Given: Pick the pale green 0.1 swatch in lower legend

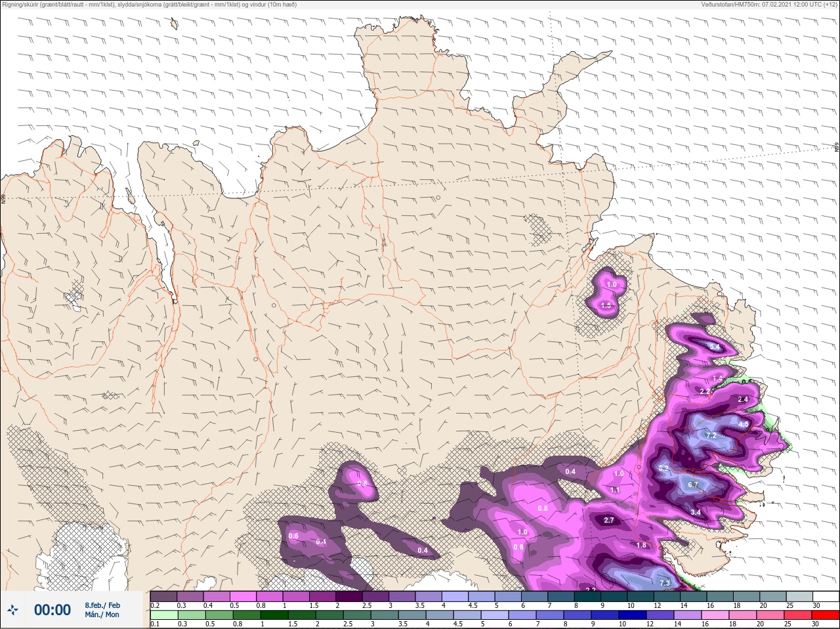Looking at the screenshot, I should tap(163, 615).
